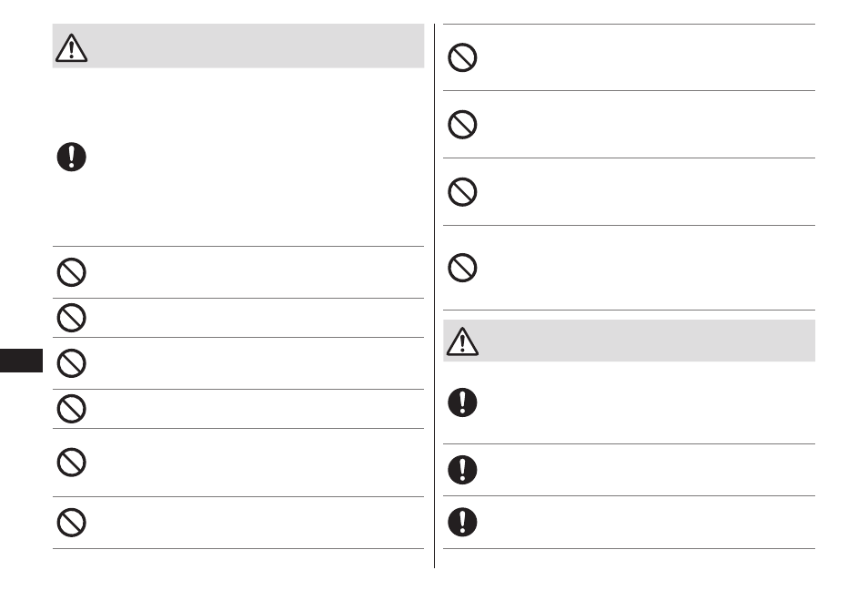
Task: Select the fourth prohibition icon in the right column
Action: (x=462, y=268)
